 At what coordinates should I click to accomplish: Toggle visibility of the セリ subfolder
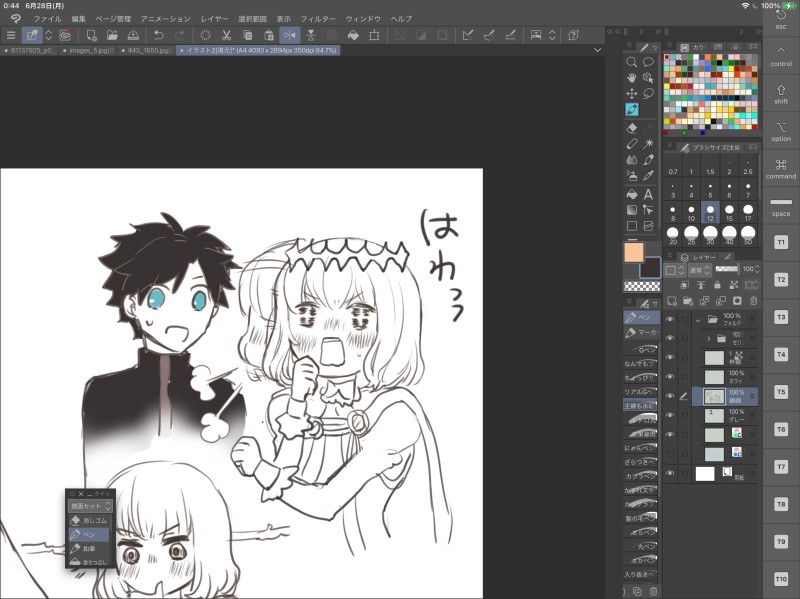[670, 338]
